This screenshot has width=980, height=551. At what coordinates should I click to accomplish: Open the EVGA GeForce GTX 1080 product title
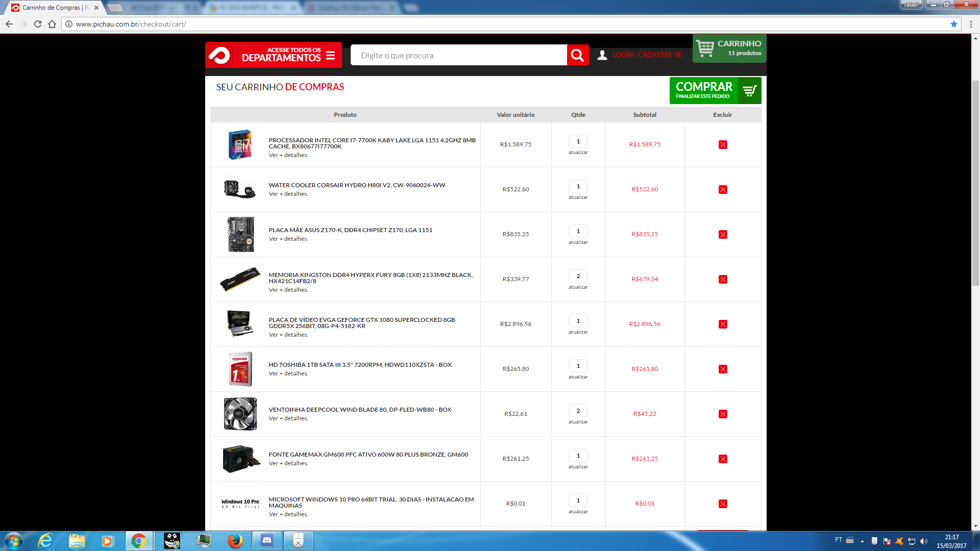pos(362,323)
